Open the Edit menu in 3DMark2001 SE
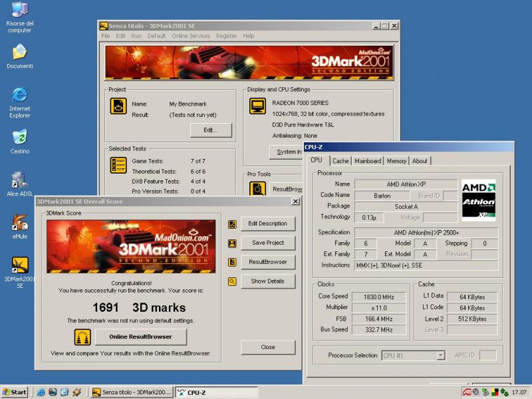 [x=120, y=36]
